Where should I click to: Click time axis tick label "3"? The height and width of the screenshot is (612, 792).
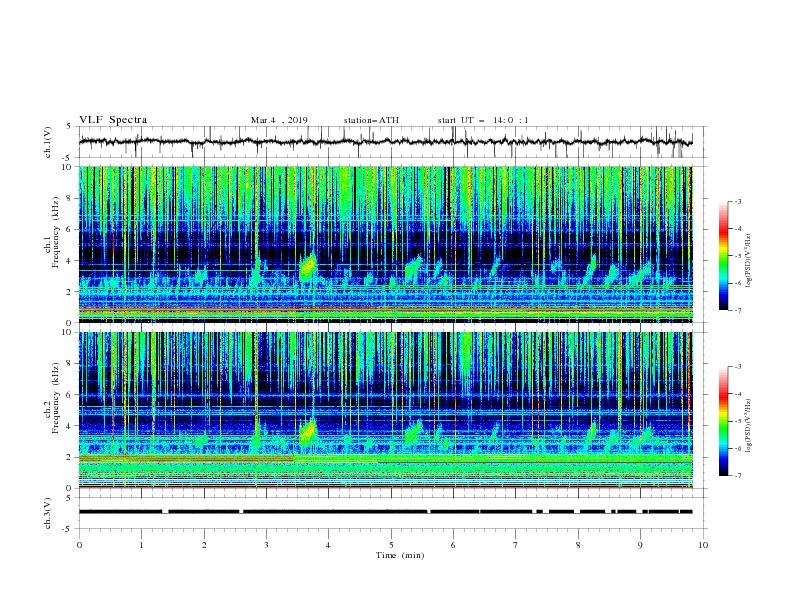point(266,545)
